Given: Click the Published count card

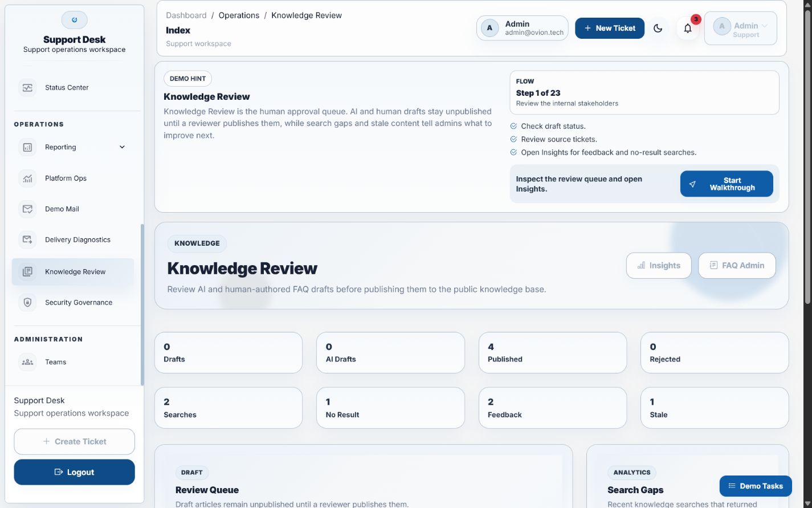Looking at the screenshot, I should click(x=553, y=353).
